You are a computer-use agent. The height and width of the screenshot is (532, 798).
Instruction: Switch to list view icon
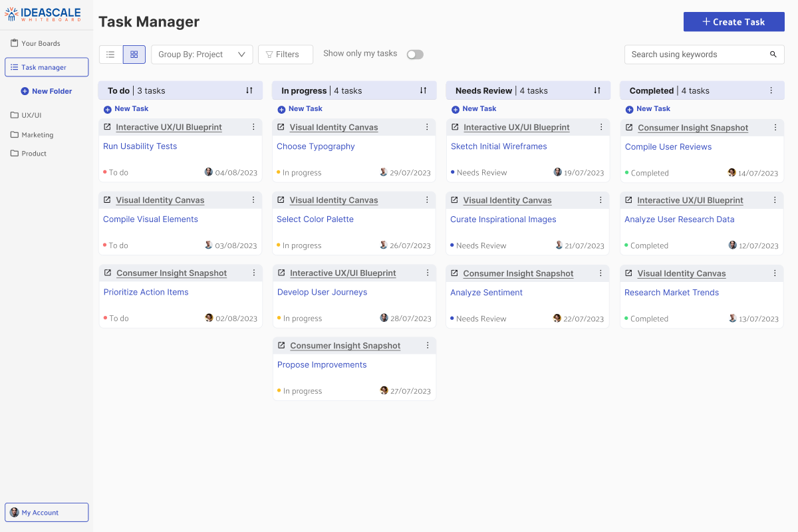point(111,55)
